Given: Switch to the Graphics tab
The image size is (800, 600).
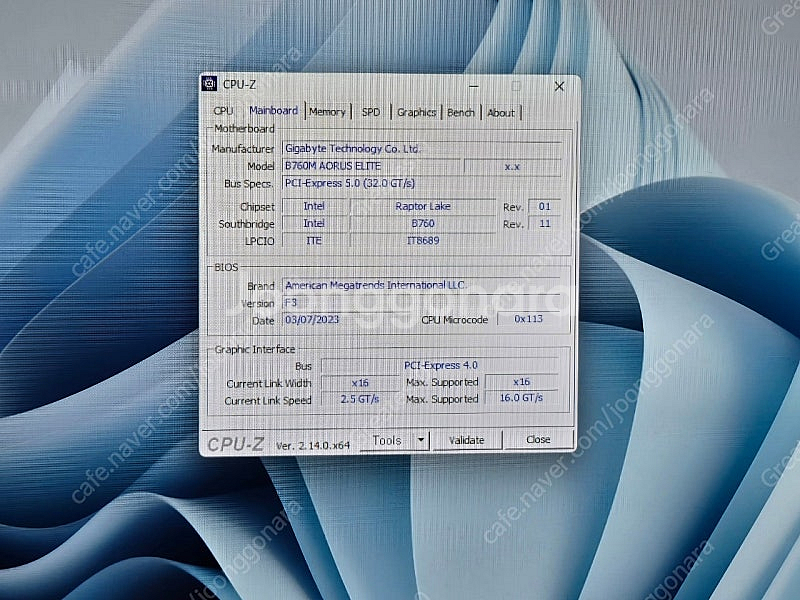Looking at the screenshot, I should click(x=416, y=112).
